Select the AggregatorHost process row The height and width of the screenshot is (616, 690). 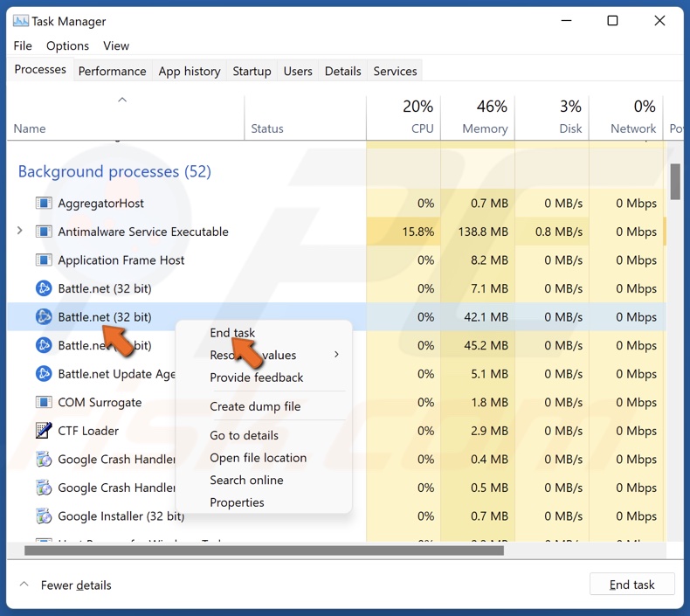[x=336, y=204]
